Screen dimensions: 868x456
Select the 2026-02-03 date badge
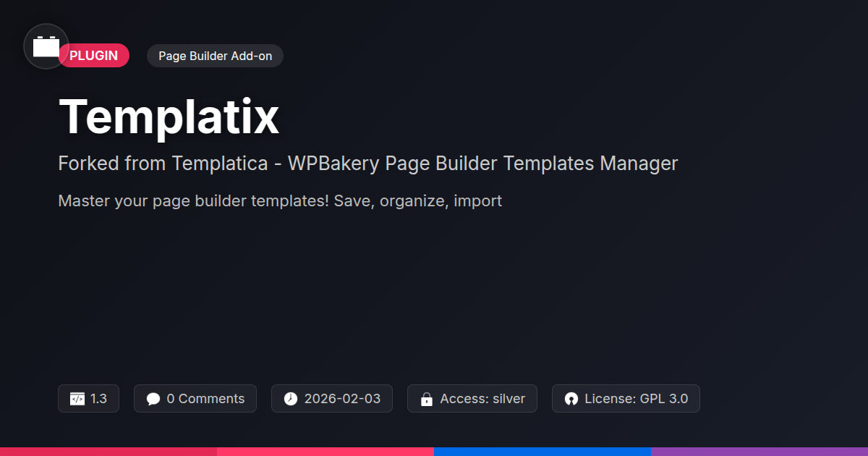[x=332, y=399]
